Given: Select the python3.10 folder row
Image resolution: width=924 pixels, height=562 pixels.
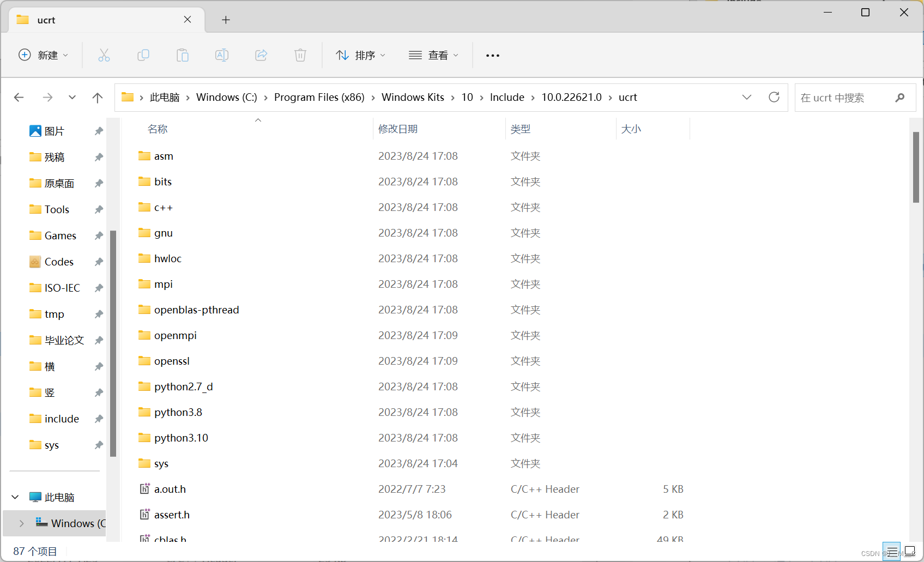Looking at the screenshot, I should pyautogui.click(x=412, y=438).
